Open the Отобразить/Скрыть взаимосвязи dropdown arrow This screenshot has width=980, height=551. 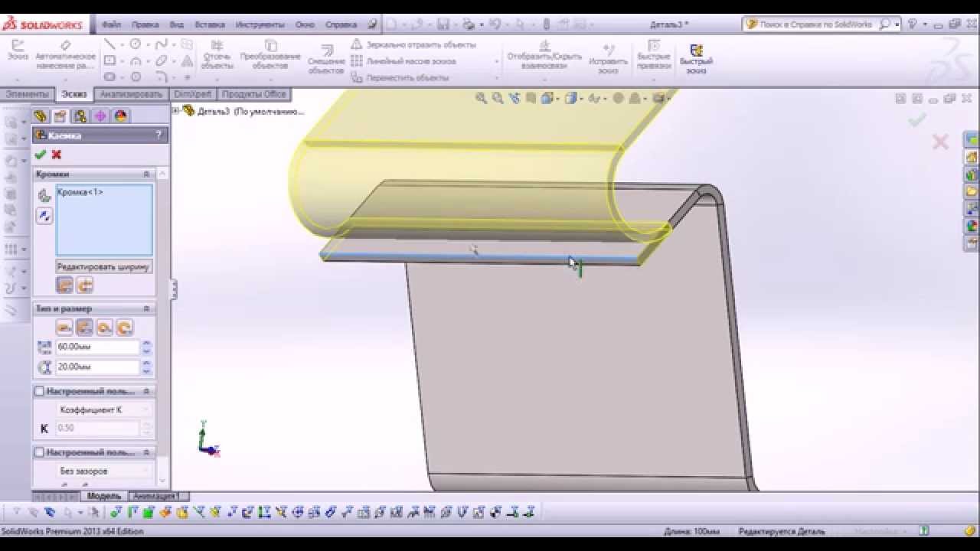[x=544, y=78]
